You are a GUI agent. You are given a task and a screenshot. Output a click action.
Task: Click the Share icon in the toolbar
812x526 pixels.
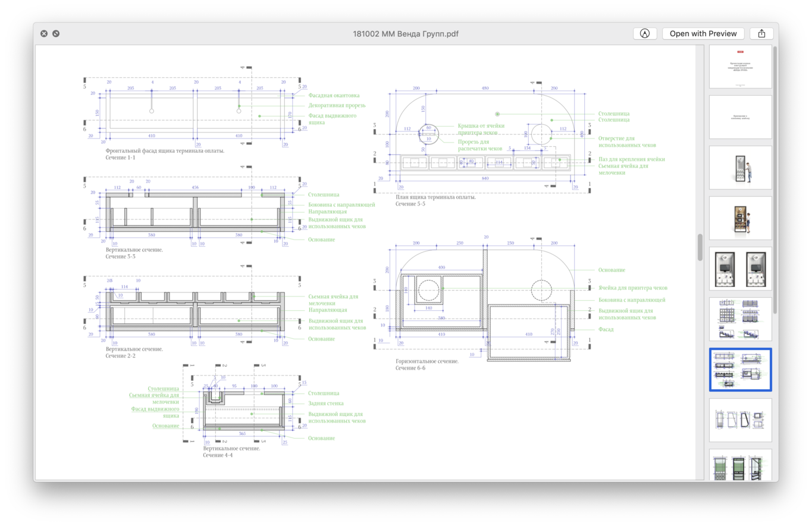(761, 34)
